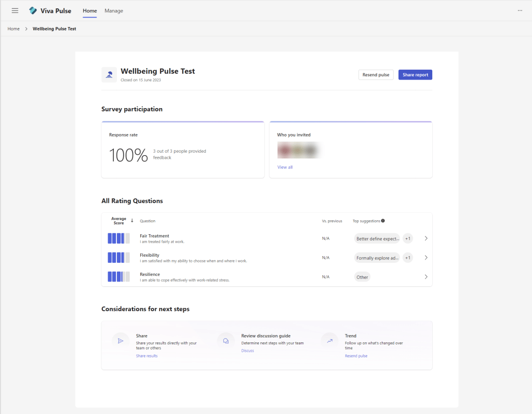532x414 pixels.
Task: Click the Wellbeing Pulse survey icon
Action: pyautogui.click(x=109, y=75)
